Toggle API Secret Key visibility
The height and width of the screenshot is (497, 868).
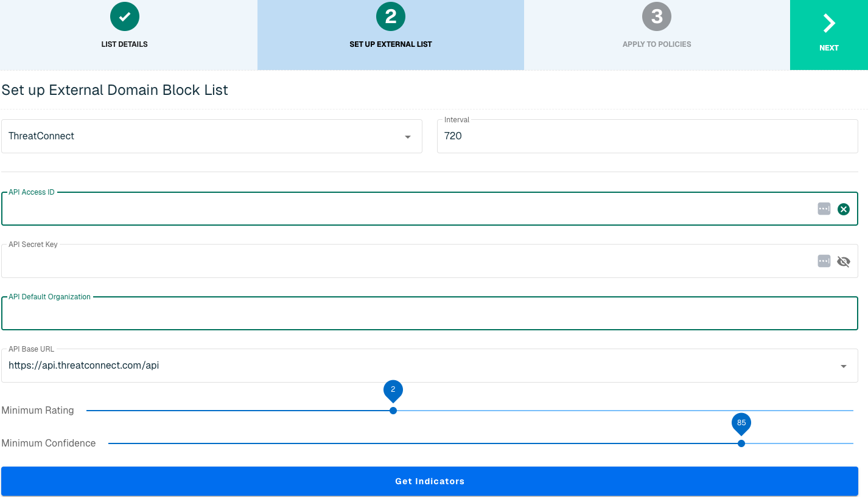tap(844, 262)
